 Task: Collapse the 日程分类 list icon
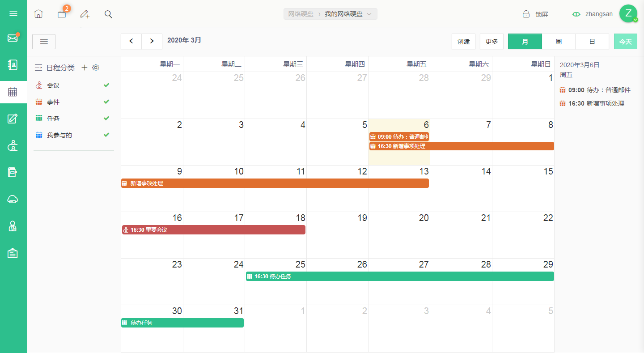coord(38,68)
